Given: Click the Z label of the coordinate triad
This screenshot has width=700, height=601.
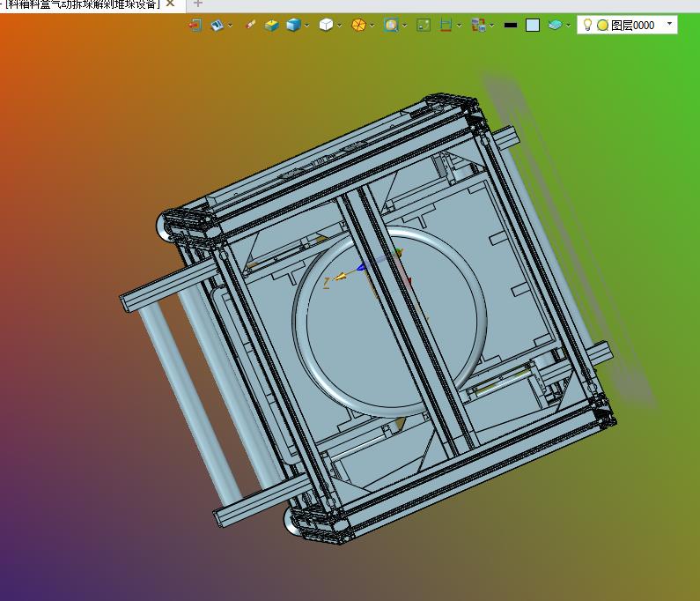Looking at the screenshot, I should pyautogui.click(x=327, y=283).
